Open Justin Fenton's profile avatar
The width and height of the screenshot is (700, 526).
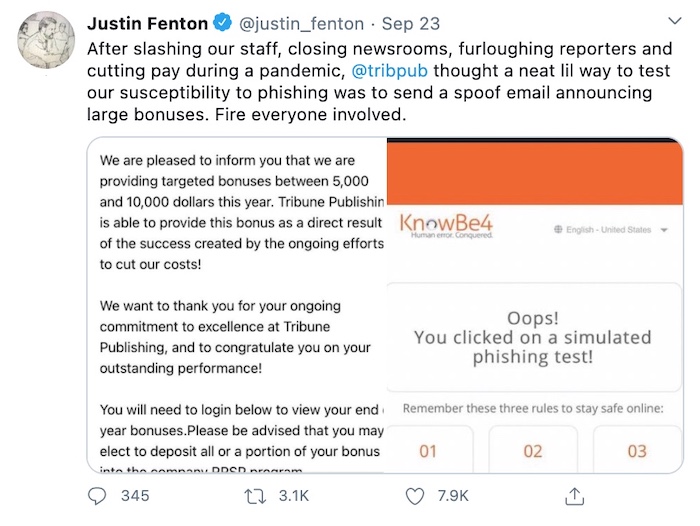click(x=46, y=40)
